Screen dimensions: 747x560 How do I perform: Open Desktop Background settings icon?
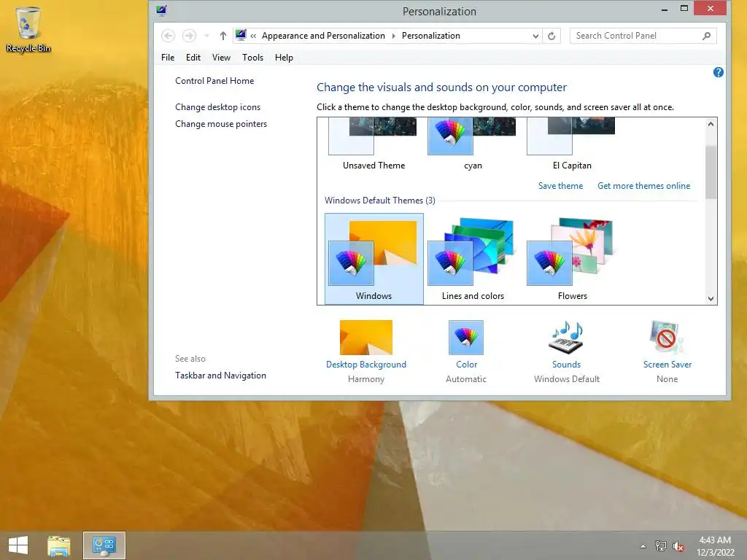coord(366,337)
